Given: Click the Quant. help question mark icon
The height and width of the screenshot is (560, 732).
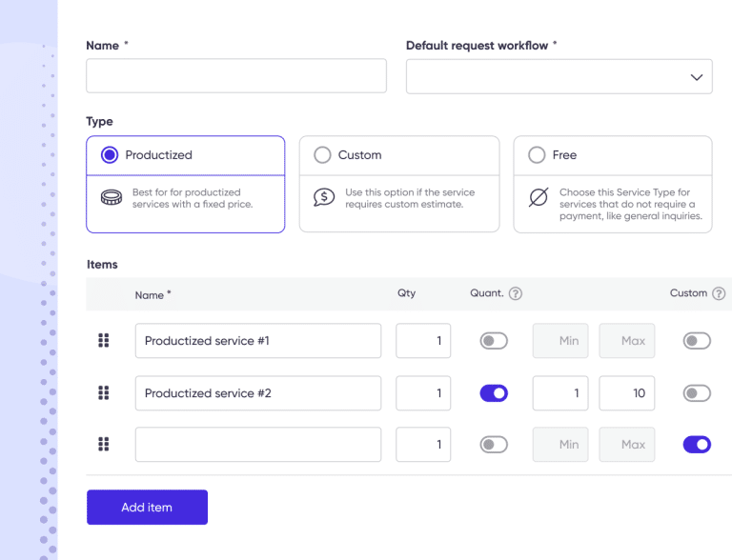Looking at the screenshot, I should coord(516,293).
